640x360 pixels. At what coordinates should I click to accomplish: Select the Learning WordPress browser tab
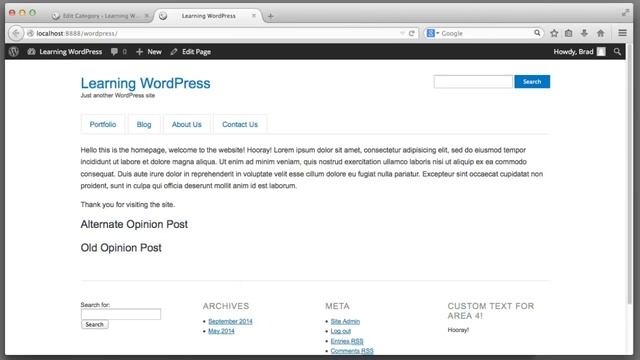[208, 16]
